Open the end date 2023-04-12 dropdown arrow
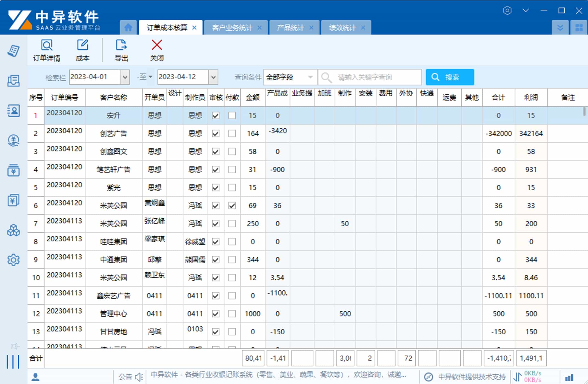The width and height of the screenshot is (588, 384). [213, 77]
